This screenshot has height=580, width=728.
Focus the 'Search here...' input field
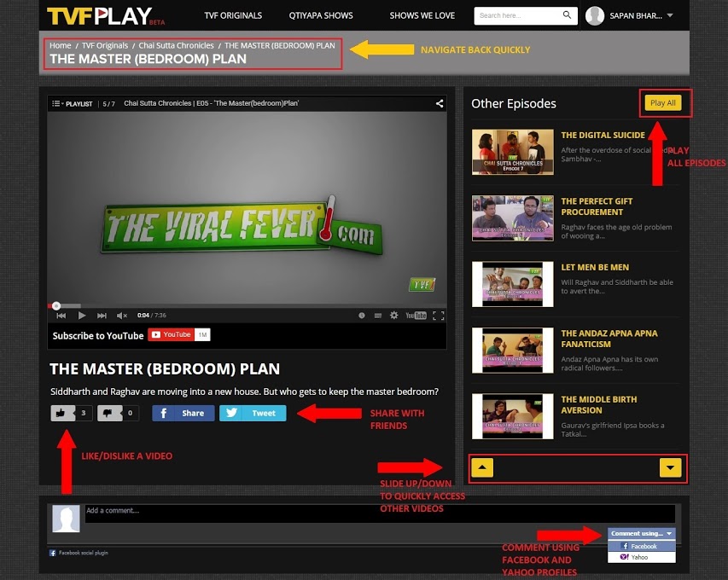[518, 15]
